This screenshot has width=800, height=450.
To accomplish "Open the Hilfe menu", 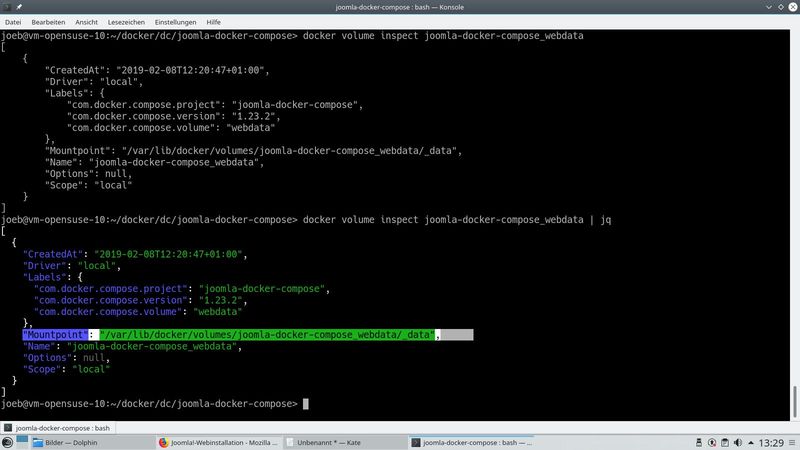I will (x=214, y=21).
